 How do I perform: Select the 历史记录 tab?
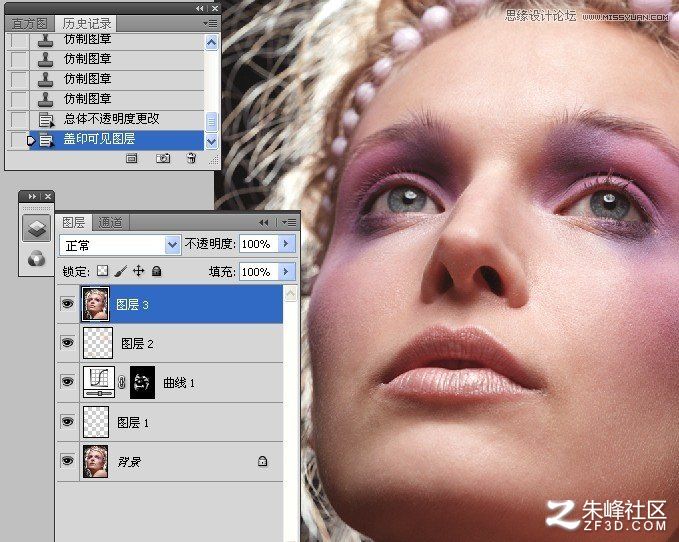click(87, 23)
